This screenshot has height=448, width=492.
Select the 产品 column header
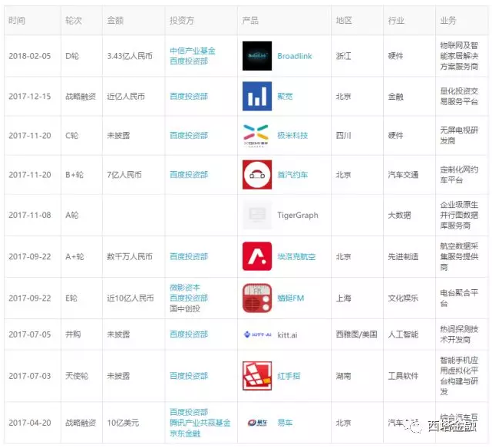click(x=250, y=21)
